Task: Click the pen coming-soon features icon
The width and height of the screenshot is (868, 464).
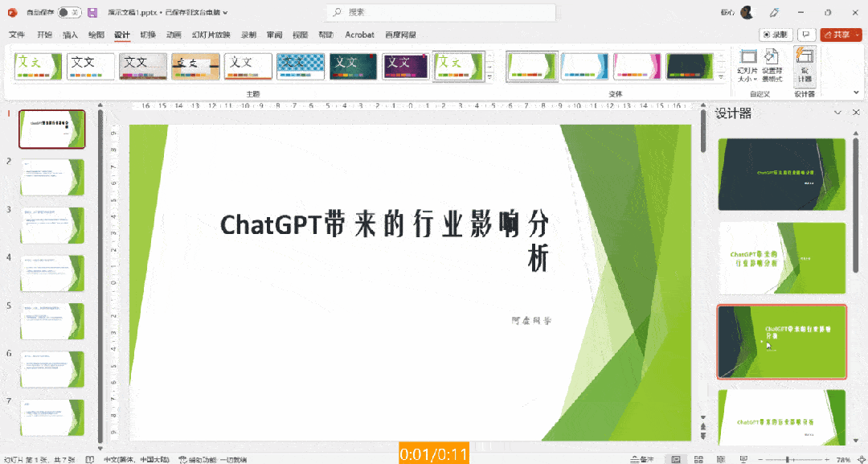Action: [776, 12]
